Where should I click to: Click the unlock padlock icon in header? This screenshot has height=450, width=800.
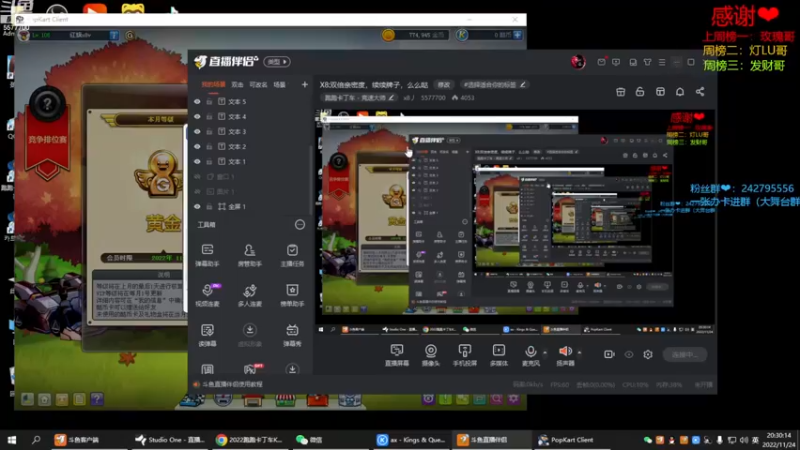coord(640,91)
